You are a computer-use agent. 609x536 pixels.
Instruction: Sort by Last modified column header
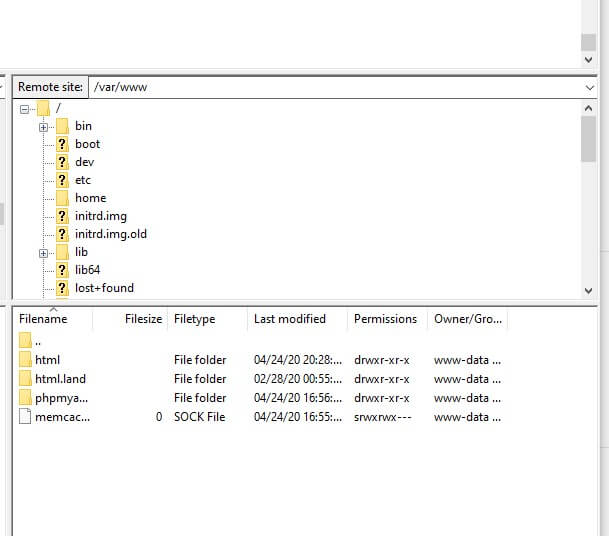pyautogui.click(x=297, y=319)
